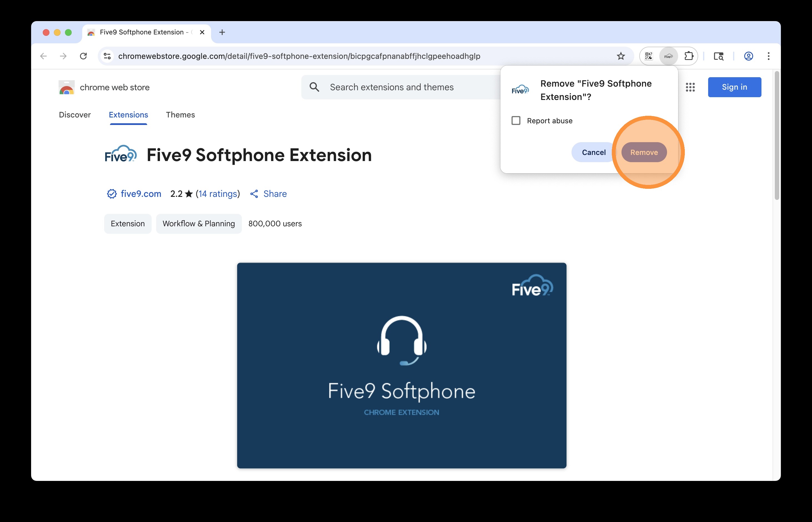Image resolution: width=812 pixels, height=522 pixels.
Task: Reload the current page
Action: (x=83, y=56)
